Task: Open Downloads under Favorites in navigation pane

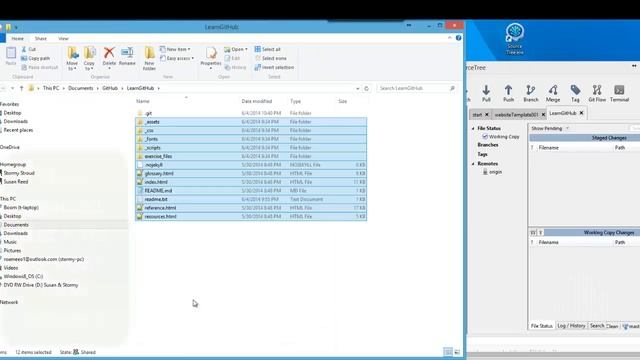Action: 16,121
